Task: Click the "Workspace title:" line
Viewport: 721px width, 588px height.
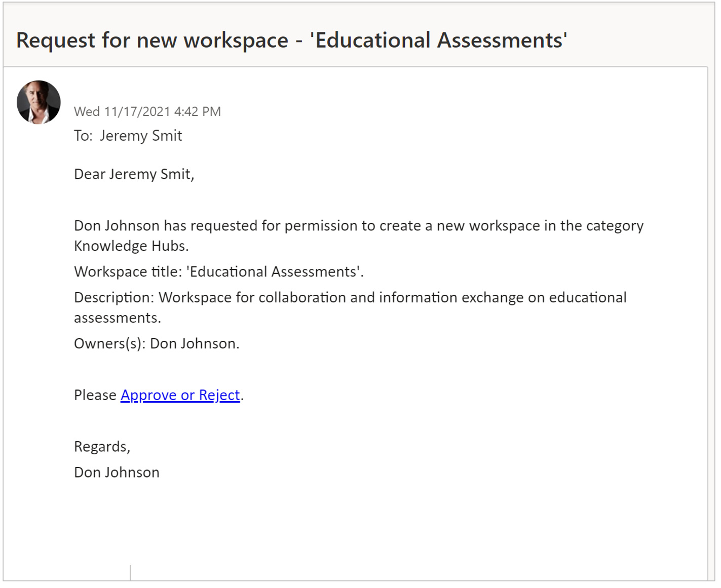Action: pyautogui.click(x=219, y=272)
